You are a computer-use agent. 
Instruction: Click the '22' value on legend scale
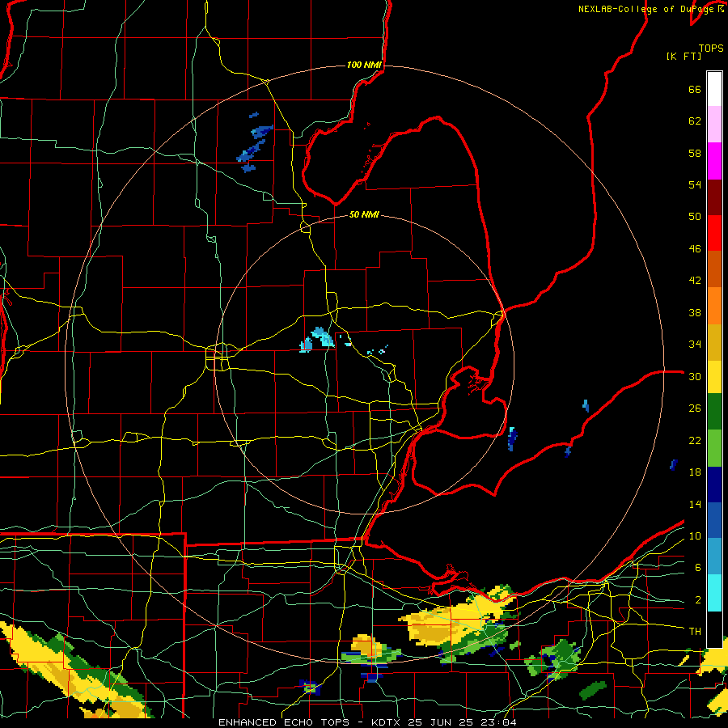(x=695, y=440)
